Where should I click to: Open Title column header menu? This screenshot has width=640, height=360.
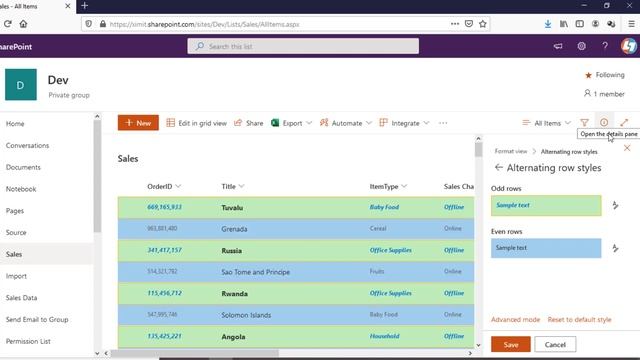[233, 187]
